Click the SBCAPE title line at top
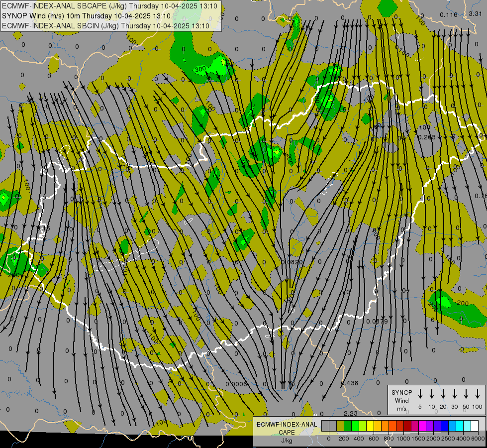The height and width of the screenshot is (448, 487). point(109,6)
